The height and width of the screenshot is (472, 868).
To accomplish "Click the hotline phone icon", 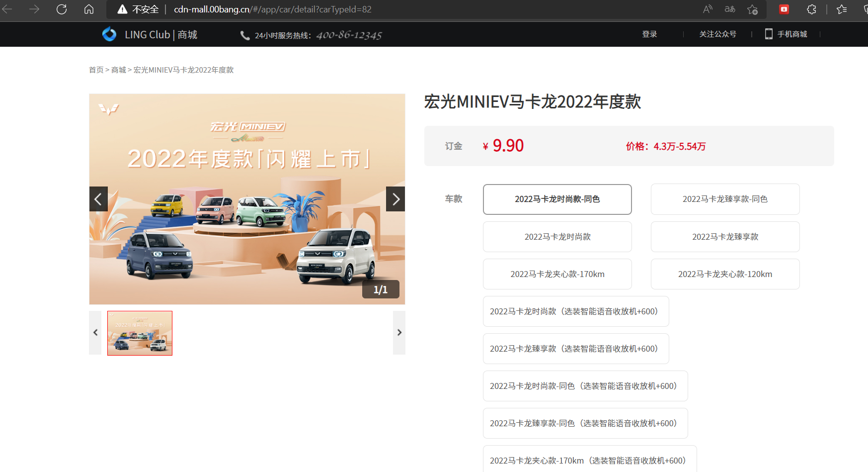I will click(245, 35).
